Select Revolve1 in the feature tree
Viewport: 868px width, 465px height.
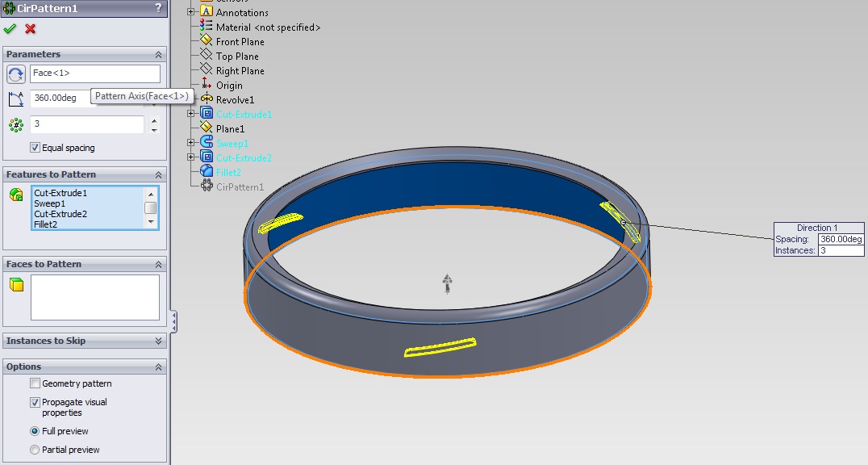[x=235, y=100]
